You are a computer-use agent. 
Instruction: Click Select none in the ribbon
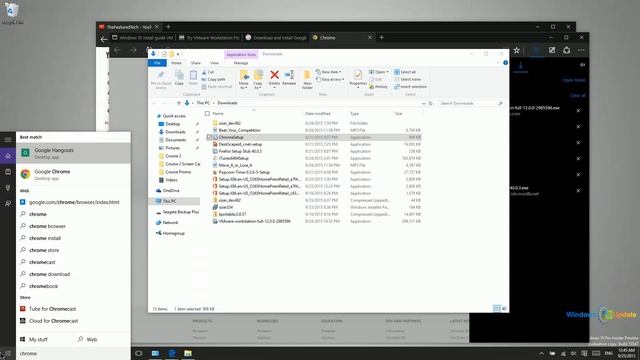pos(407,79)
